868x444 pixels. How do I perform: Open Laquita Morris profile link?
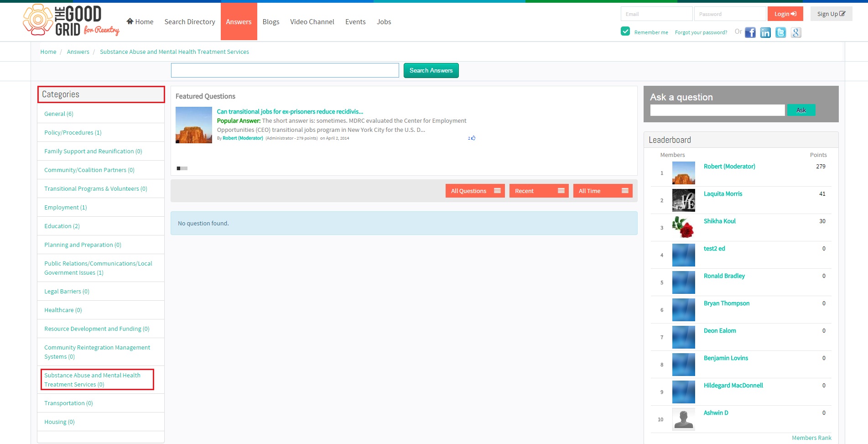[x=723, y=193]
